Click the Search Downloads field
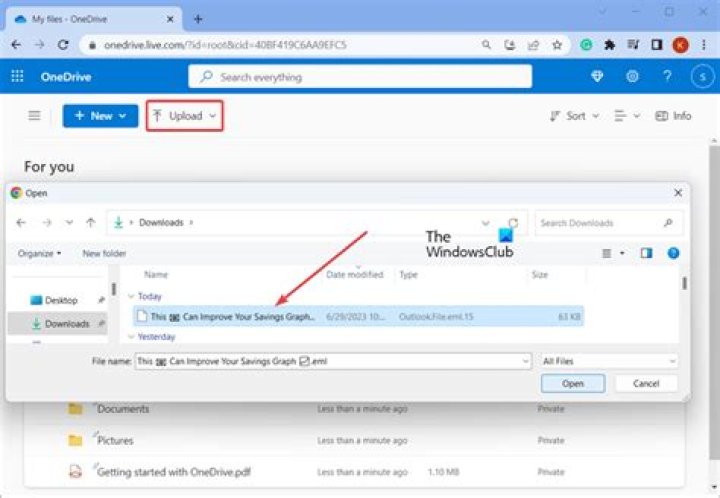The width and height of the screenshot is (720, 498). point(609,223)
